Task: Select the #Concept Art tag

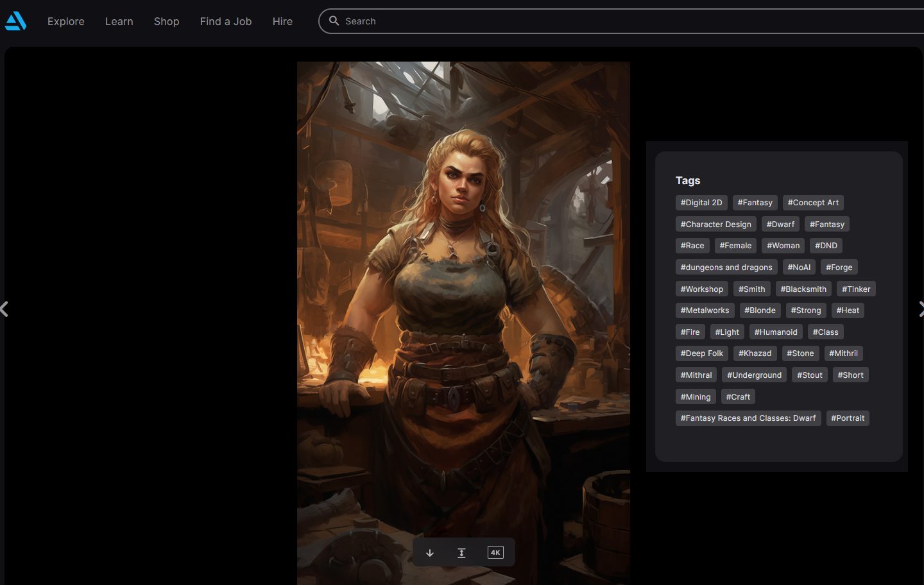Action: (x=813, y=203)
